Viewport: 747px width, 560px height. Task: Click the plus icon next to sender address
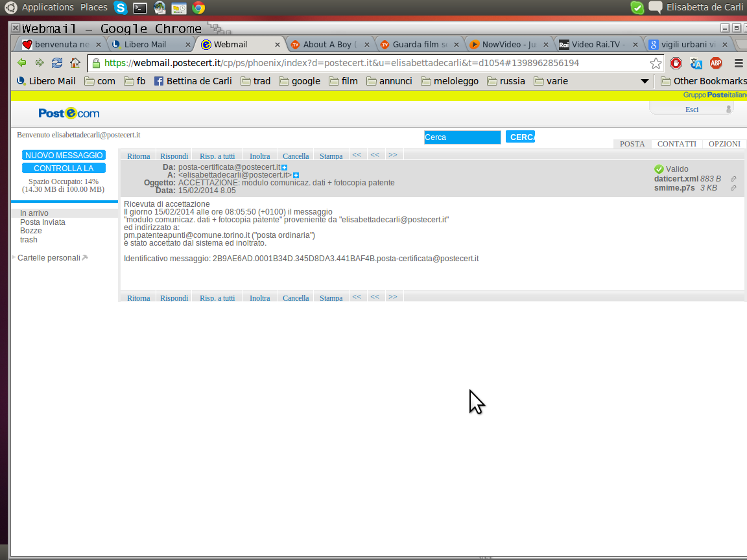pyautogui.click(x=284, y=167)
